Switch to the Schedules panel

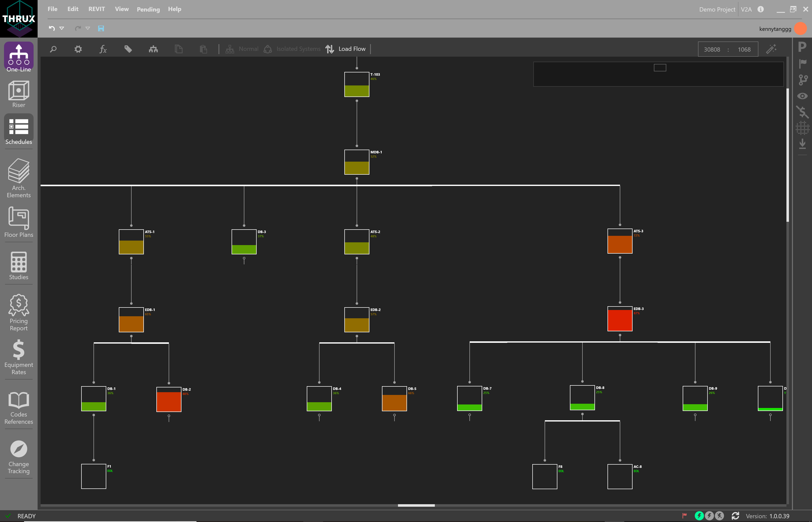pos(18,131)
